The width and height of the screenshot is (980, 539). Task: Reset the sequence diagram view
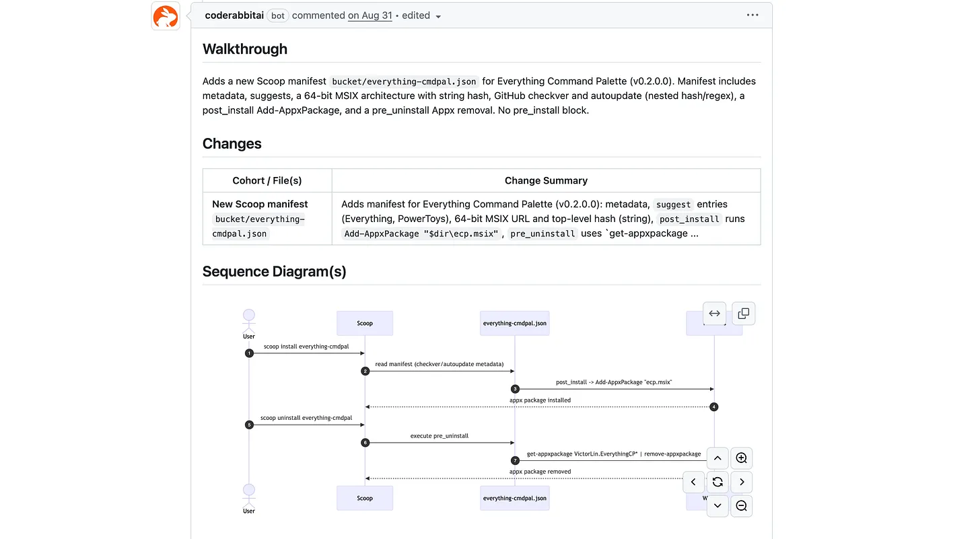point(717,482)
